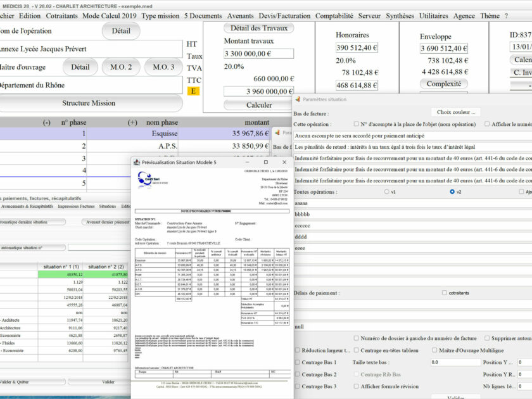
Task: Click the situation n° 2 (2) column header
Action: (x=106, y=267)
